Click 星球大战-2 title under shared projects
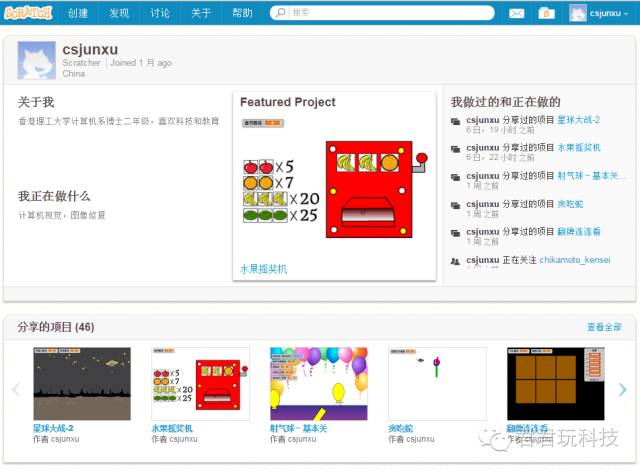The width and height of the screenshot is (640, 470). [53, 428]
